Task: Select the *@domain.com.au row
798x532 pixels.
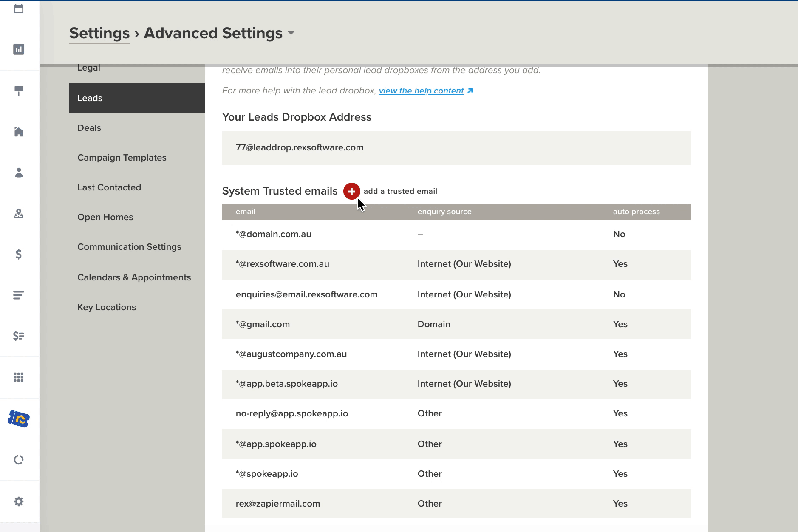Action: click(456, 235)
